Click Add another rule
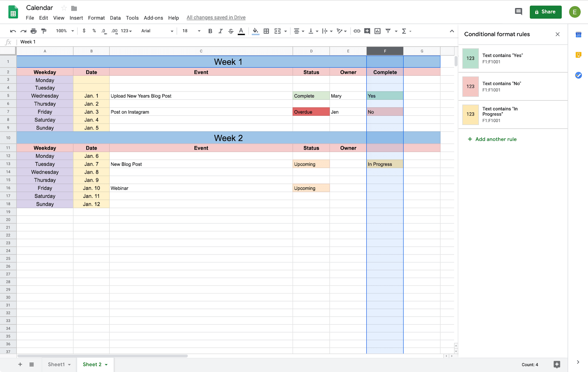 click(492, 139)
